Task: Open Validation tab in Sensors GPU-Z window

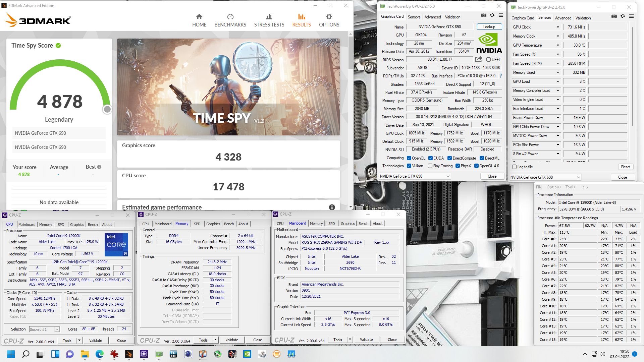Action: [583, 18]
